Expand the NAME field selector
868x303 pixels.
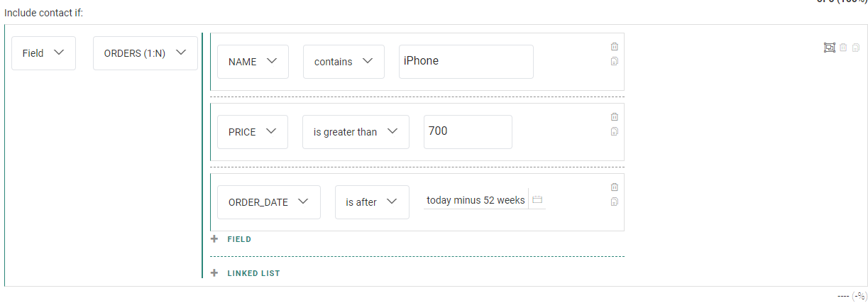(x=253, y=62)
